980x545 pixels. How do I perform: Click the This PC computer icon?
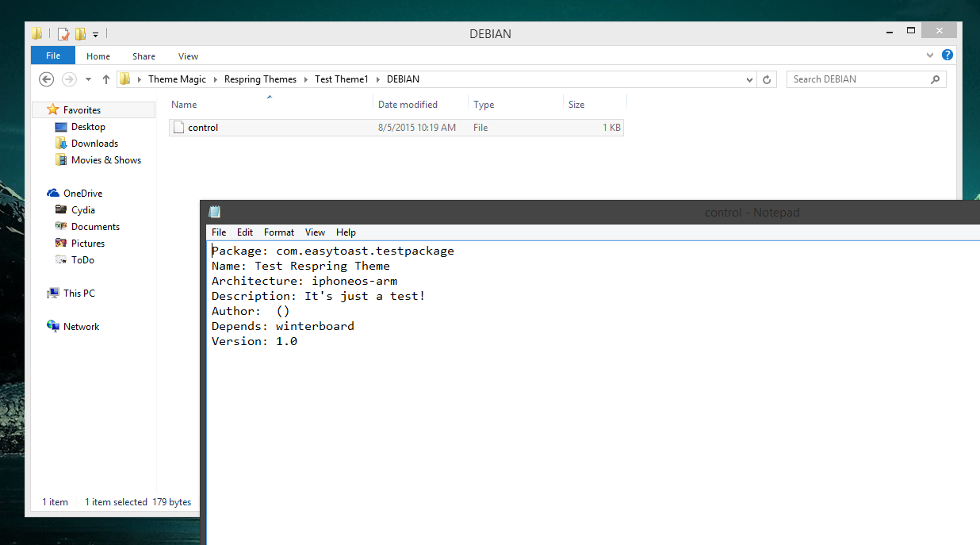53,294
